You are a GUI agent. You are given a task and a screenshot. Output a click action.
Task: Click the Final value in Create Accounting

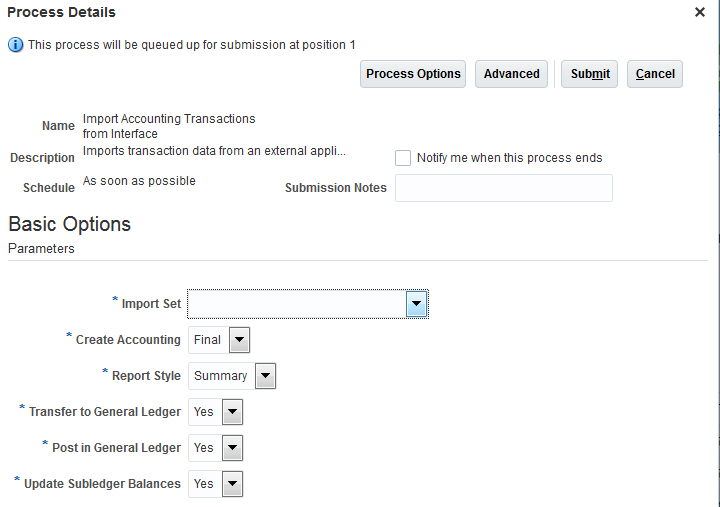click(x=207, y=340)
